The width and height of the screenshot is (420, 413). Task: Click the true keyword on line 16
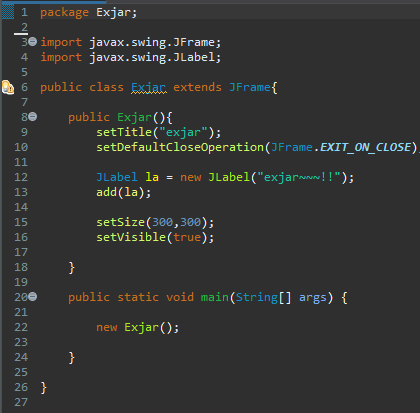tap(187, 237)
